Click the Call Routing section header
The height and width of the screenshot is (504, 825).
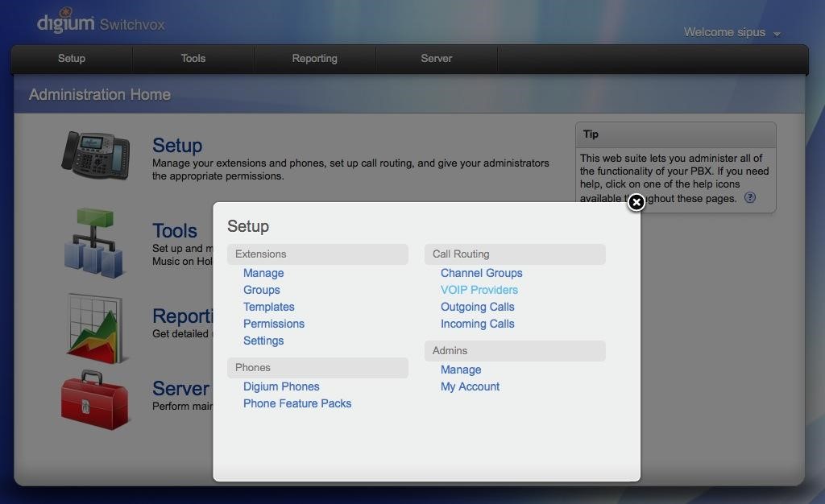click(515, 254)
